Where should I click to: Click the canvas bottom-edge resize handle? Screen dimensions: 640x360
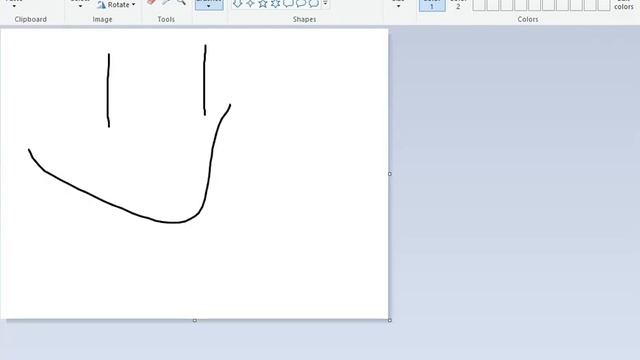(195, 320)
